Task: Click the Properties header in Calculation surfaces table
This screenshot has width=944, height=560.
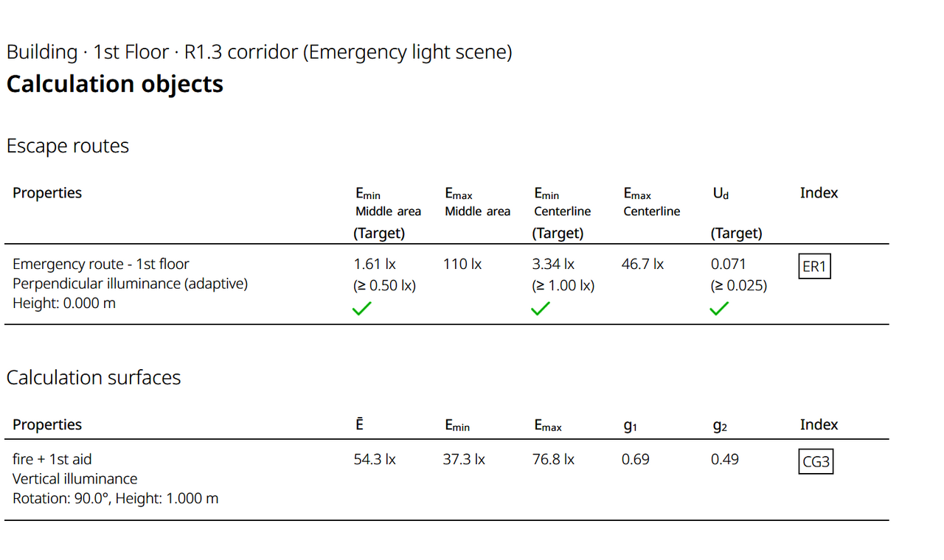Action: tap(47, 424)
